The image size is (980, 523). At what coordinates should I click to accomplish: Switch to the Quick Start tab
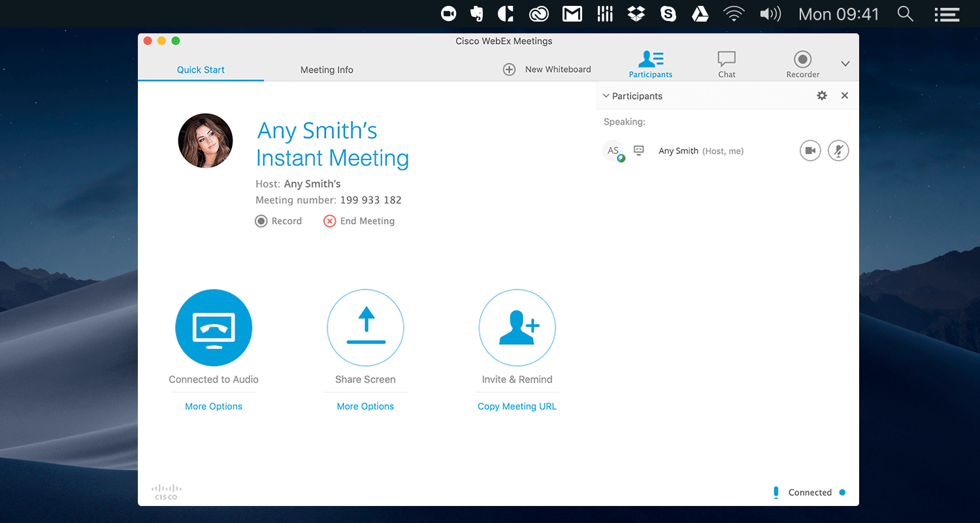point(201,69)
